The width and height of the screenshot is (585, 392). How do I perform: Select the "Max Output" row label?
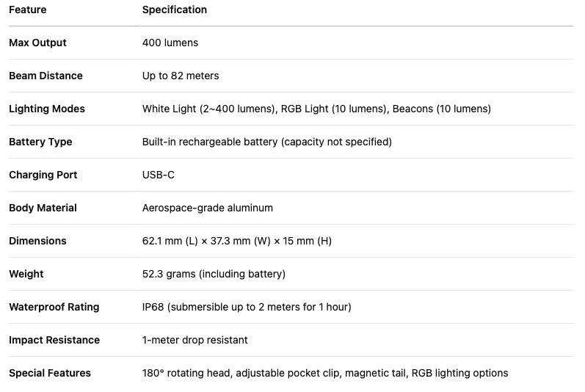click(37, 43)
